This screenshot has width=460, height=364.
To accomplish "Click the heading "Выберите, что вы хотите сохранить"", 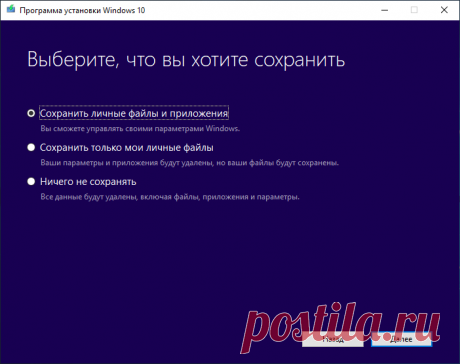I will coord(186,60).
